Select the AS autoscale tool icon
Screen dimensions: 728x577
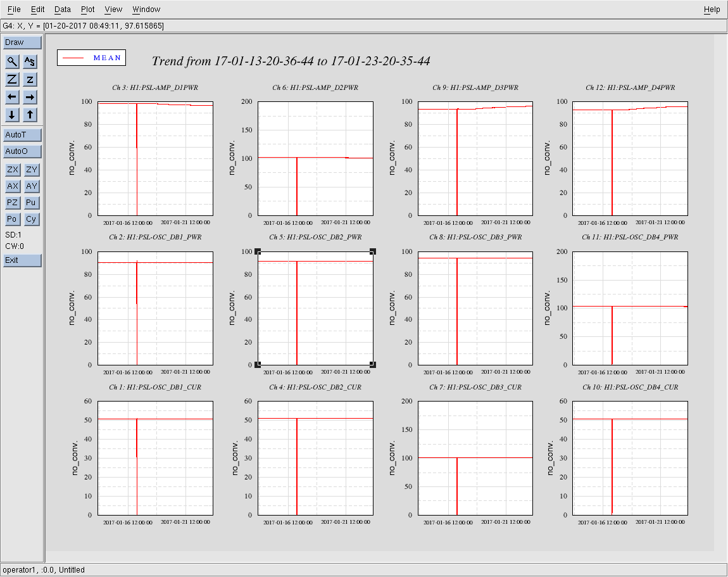pyautogui.click(x=30, y=61)
